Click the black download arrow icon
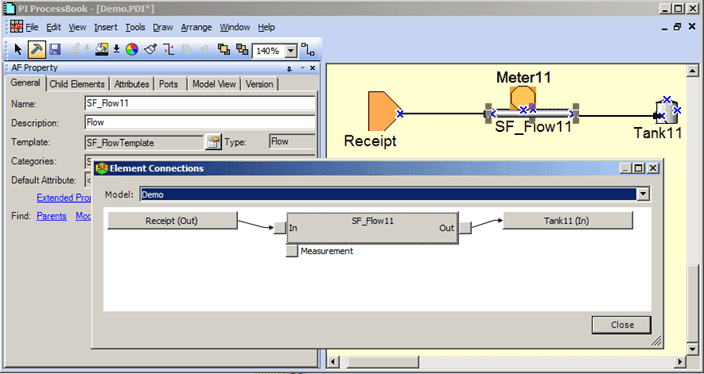The height and width of the screenshot is (374, 704). click(x=116, y=50)
